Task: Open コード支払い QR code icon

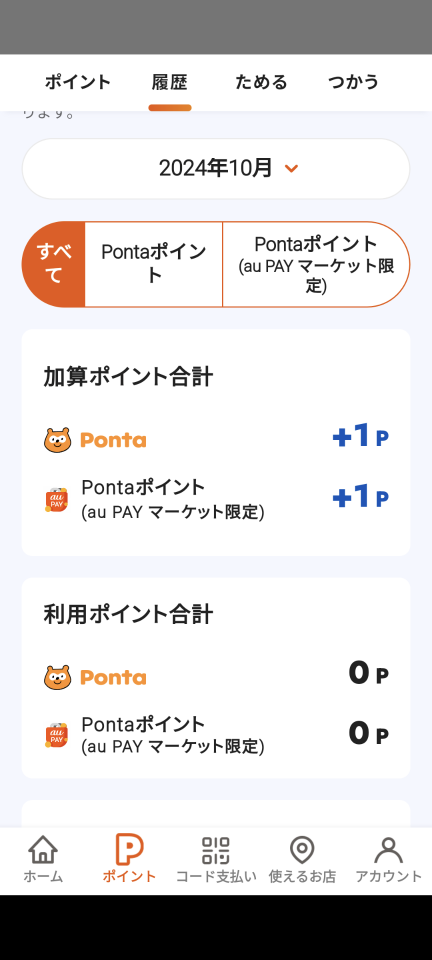Action: [216, 850]
